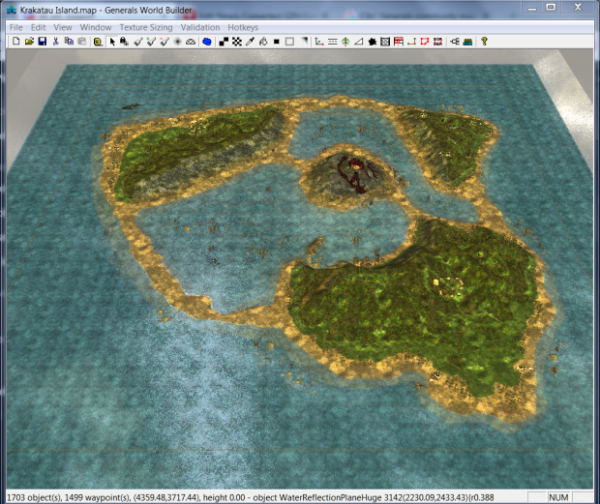
Task: Select the triangle ramp tool
Action: (359, 41)
